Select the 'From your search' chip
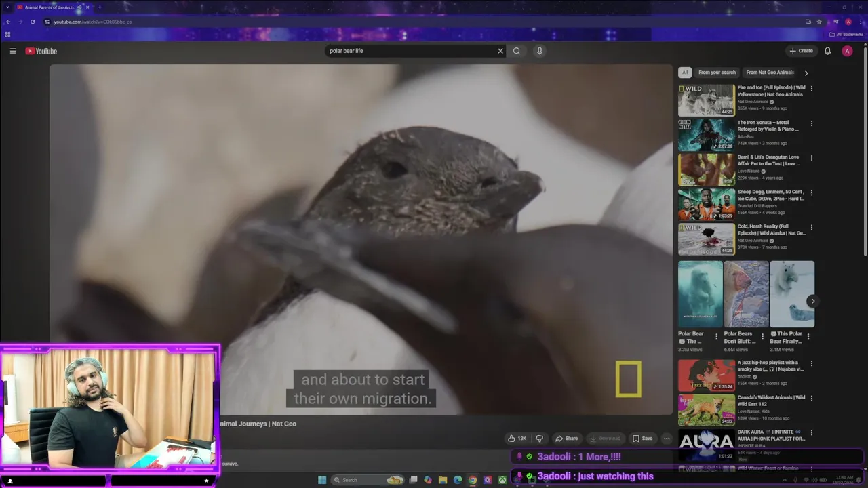868x488 pixels. tap(717, 73)
